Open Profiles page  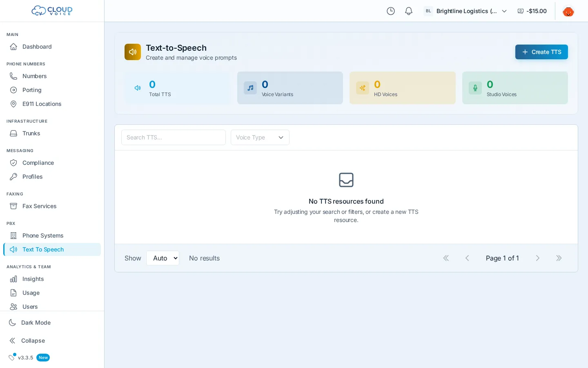[52, 177]
